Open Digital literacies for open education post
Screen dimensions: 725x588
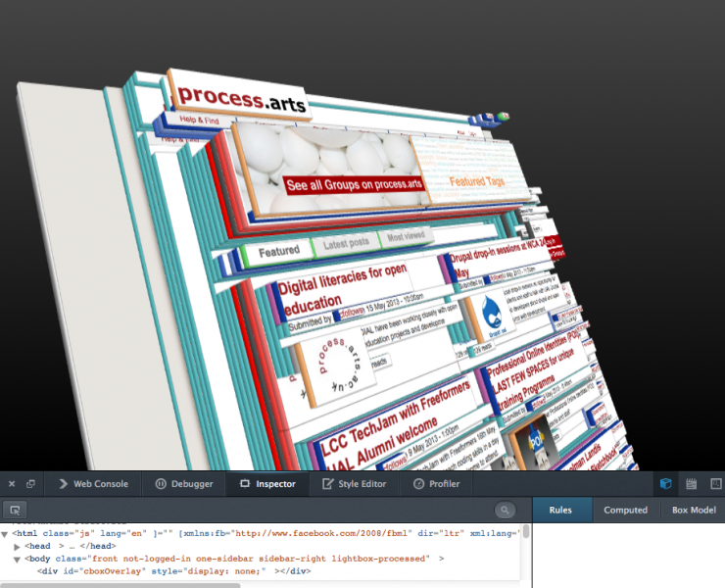342,289
